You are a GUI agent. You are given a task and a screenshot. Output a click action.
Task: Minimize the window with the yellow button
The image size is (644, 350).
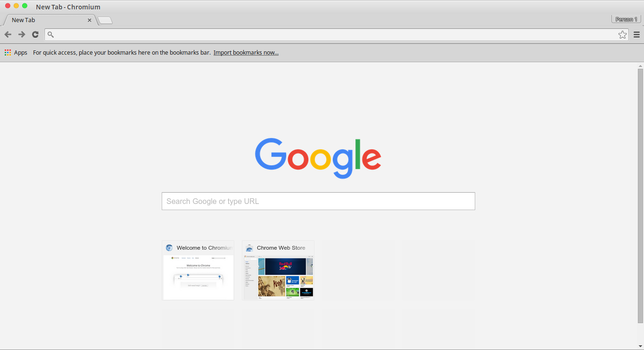[16, 6]
